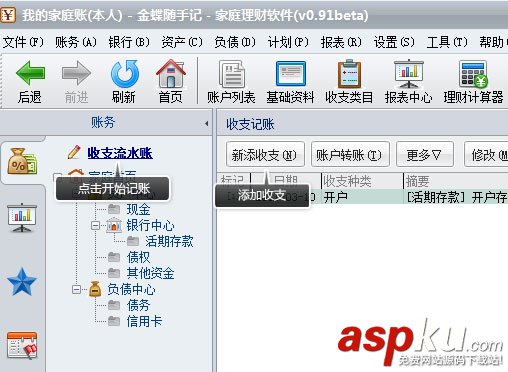The height and width of the screenshot is (372, 508).
Task: Open 报表中心 report center toolbar icon
Action: coord(409,74)
